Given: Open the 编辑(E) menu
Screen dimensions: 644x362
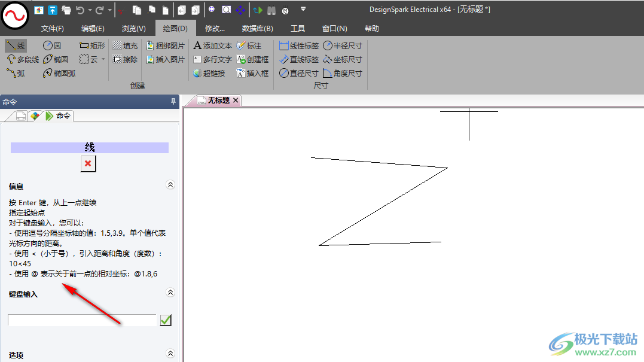Looking at the screenshot, I should tap(93, 28).
